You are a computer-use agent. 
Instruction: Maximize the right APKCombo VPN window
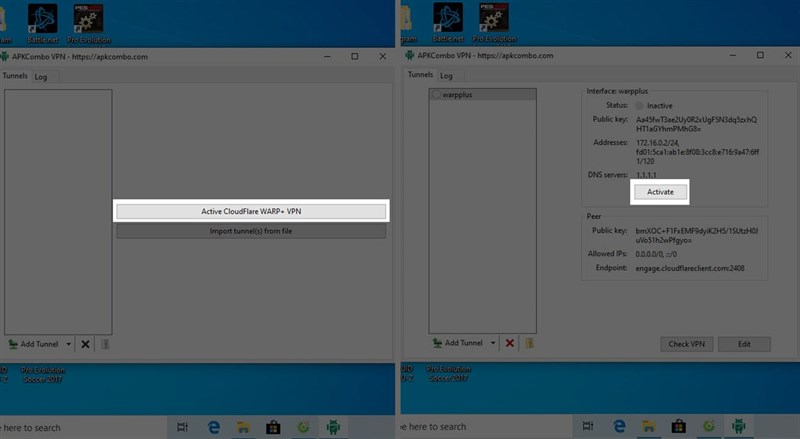[760, 55]
